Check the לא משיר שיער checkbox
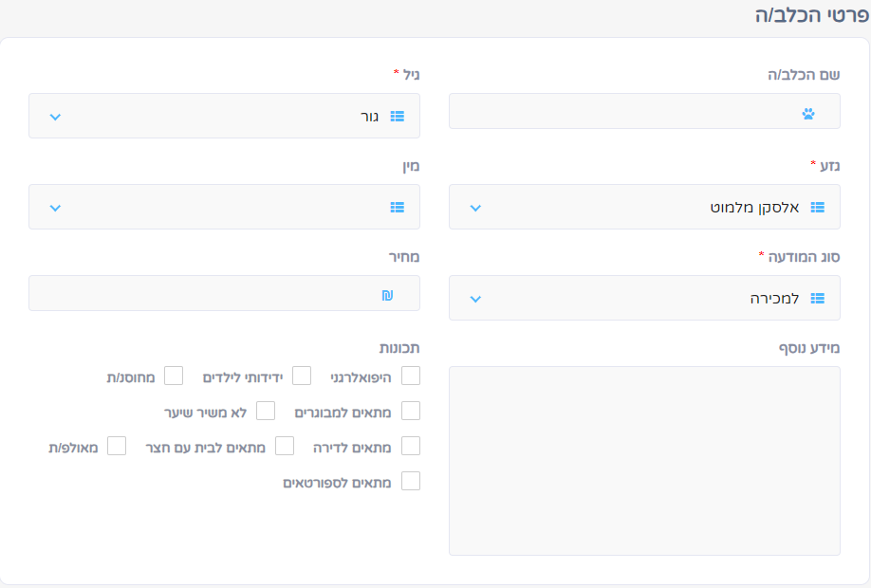 (266, 411)
